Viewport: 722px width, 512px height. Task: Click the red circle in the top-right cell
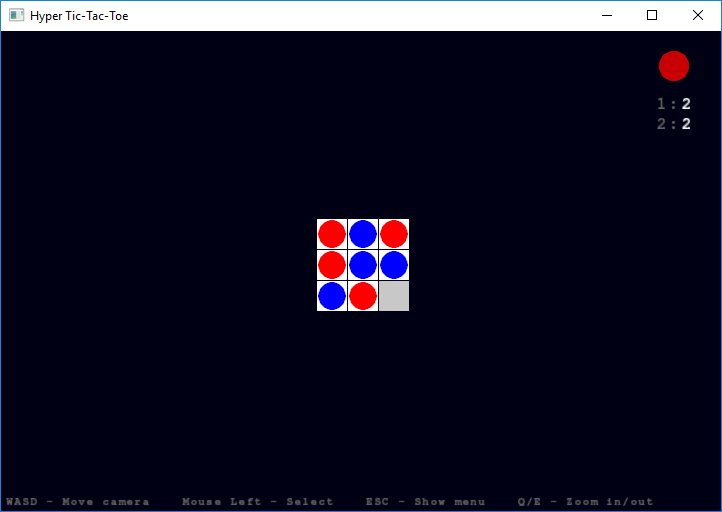point(394,234)
